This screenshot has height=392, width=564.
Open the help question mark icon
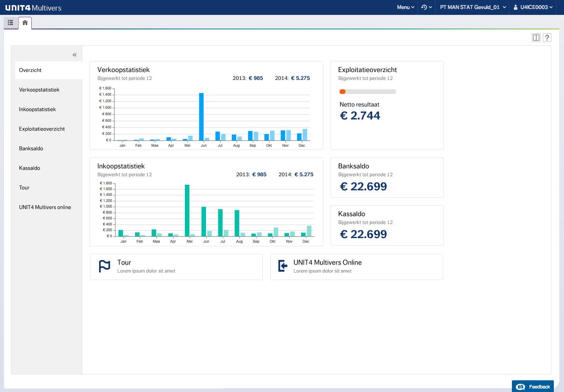[x=547, y=38]
